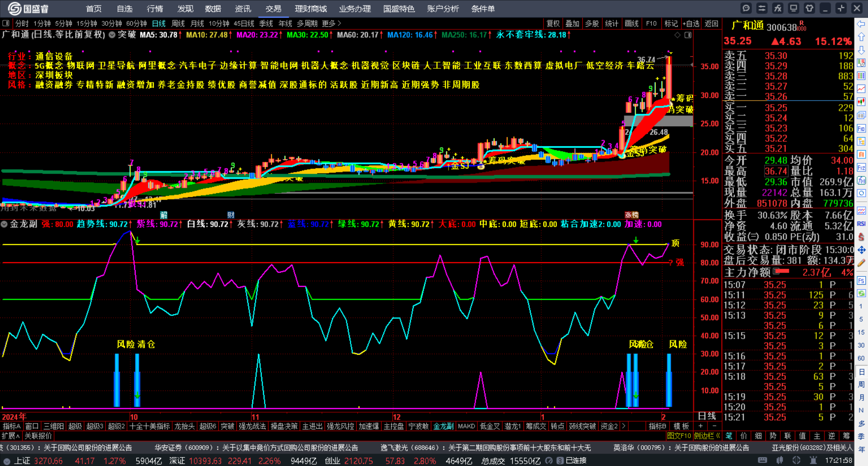Open the 账户分析 menu

click(x=443, y=9)
